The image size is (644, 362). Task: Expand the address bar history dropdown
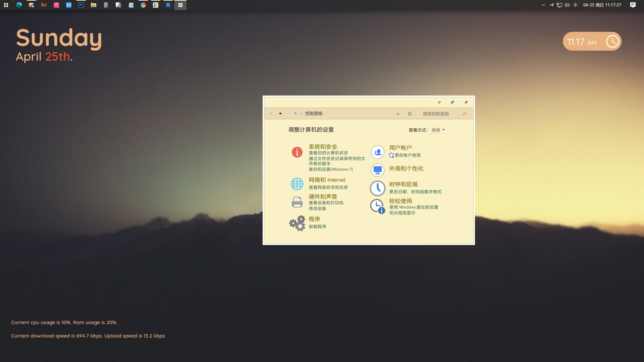398,114
